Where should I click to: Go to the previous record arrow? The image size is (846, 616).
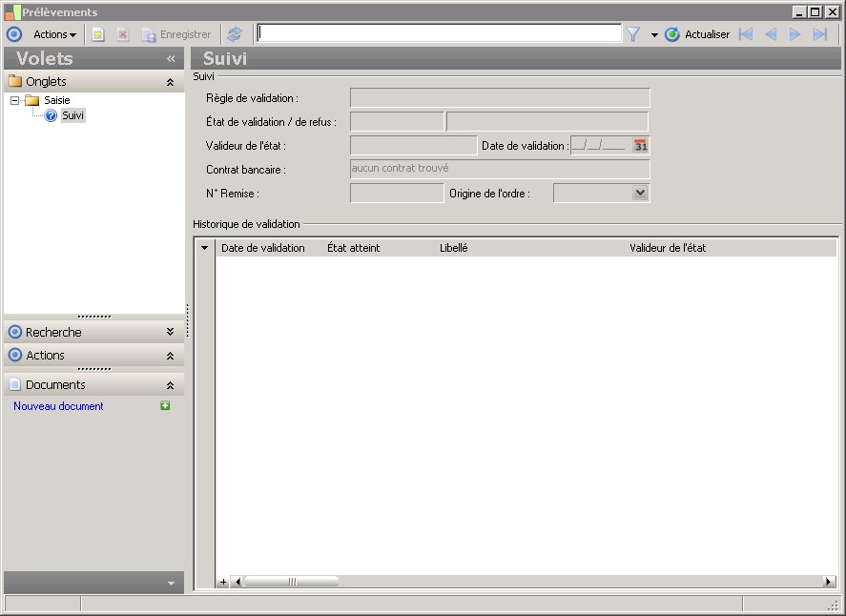pyautogui.click(x=771, y=34)
